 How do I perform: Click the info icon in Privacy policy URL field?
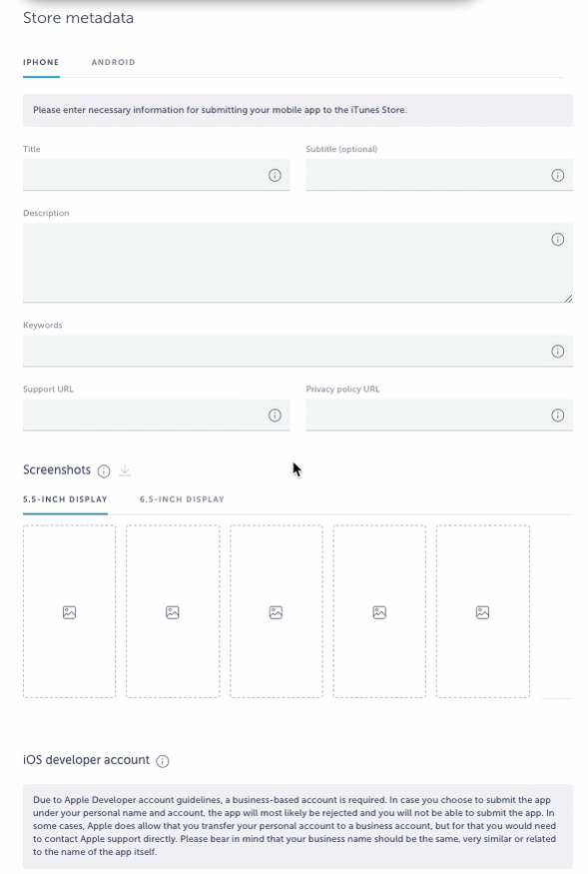[557, 416]
